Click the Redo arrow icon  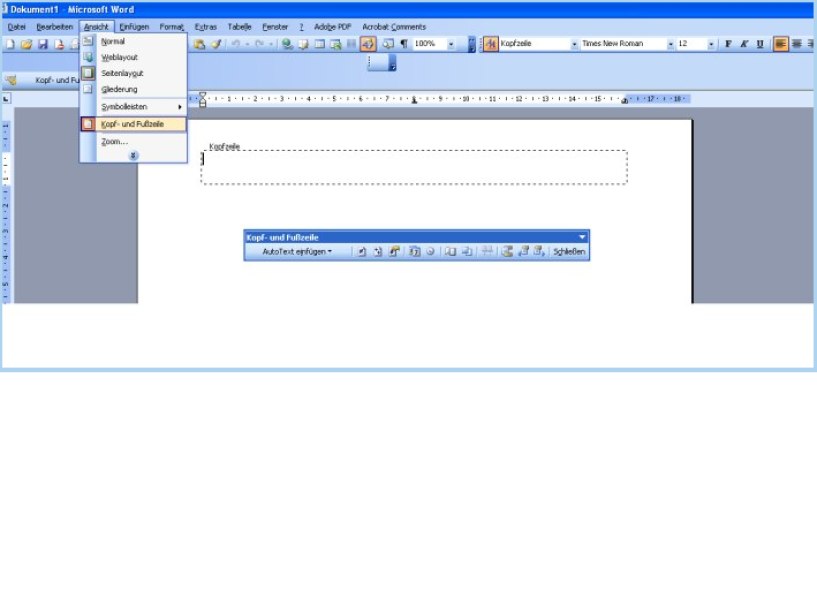tap(259, 44)
